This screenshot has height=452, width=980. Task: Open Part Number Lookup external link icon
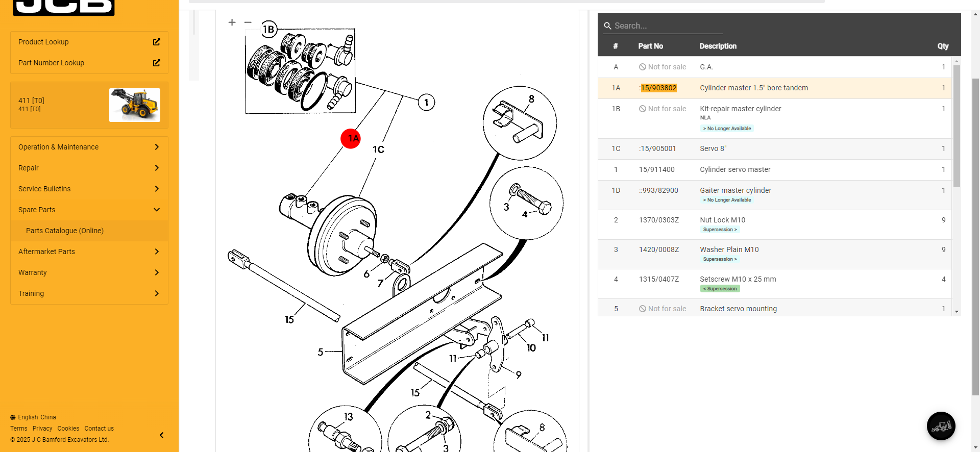point(157,63)
